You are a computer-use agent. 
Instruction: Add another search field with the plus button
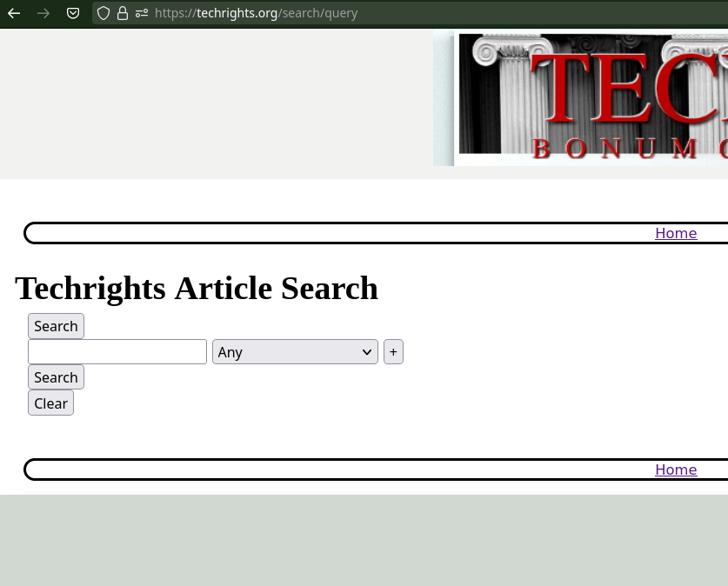tap(393, 352)
